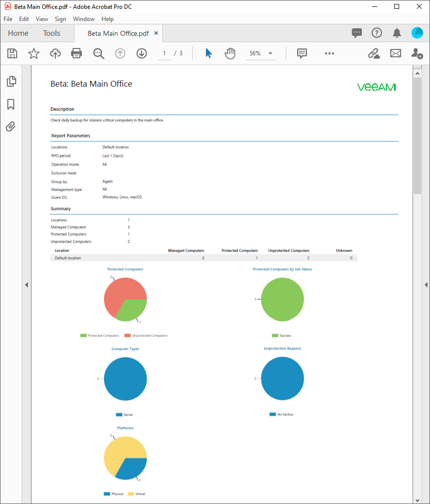Click the blue Physical legend swatch

tap(107, 494)
